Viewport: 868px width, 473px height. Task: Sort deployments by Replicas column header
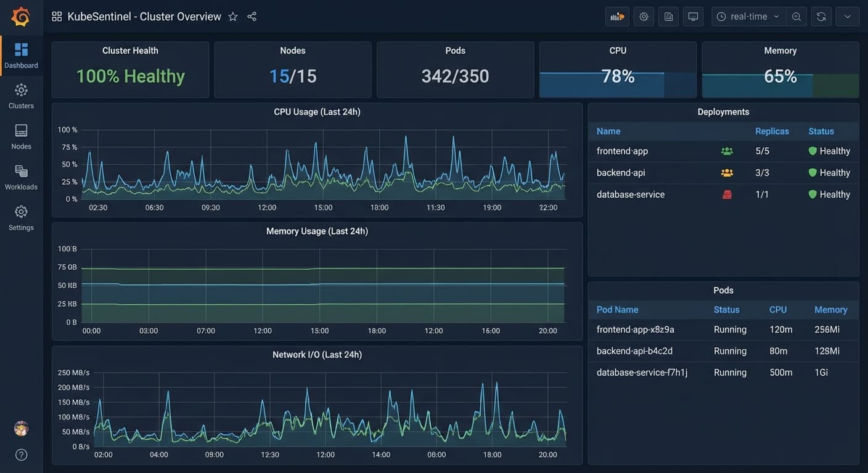772,131
